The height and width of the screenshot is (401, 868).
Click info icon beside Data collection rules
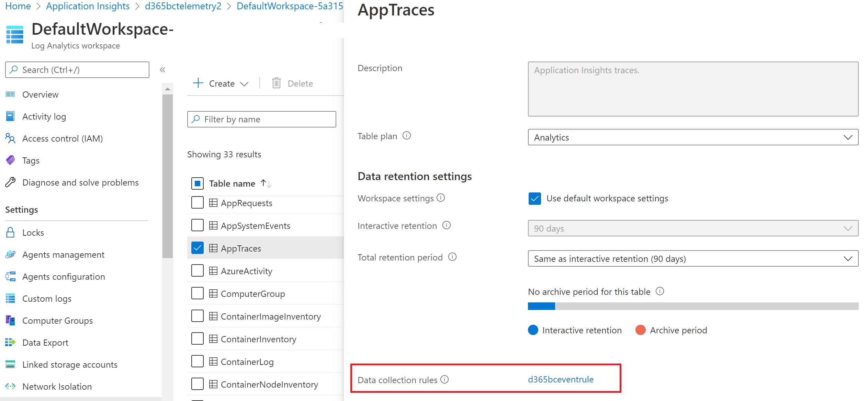click(x=444, y=379)
